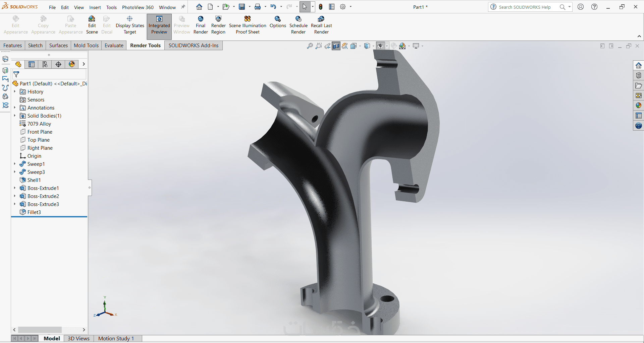644x343 pixels.
Task: Launch Scene Illumination Proof Sheet
Action: point(248,25)
